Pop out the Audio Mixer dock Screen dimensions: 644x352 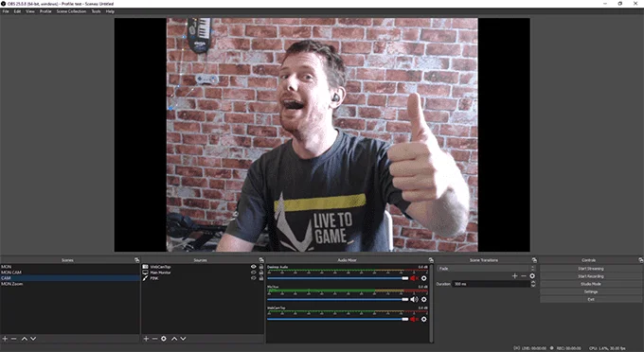[x=431, y=260]
